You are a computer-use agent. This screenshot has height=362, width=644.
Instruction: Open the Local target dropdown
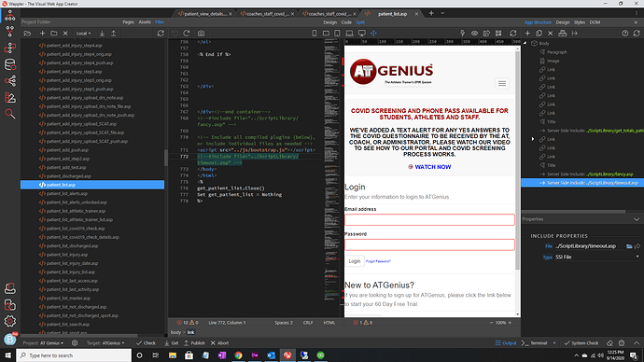pos(83,34)
